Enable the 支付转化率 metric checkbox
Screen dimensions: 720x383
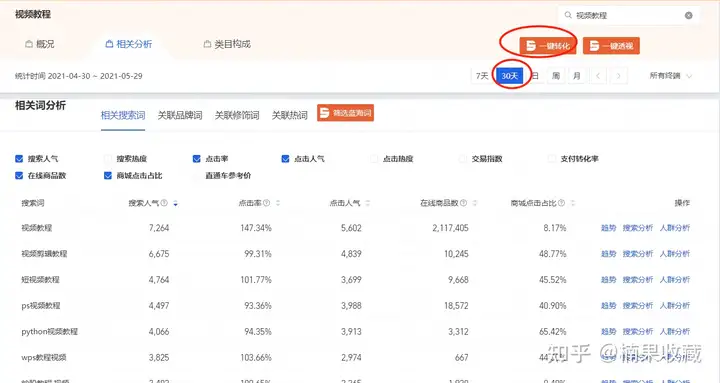551,158
